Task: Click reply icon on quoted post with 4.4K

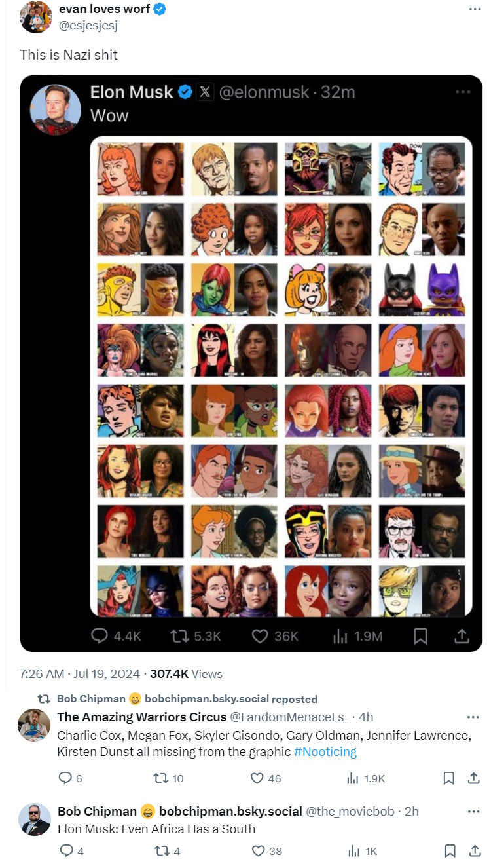Action: [100, 635]
